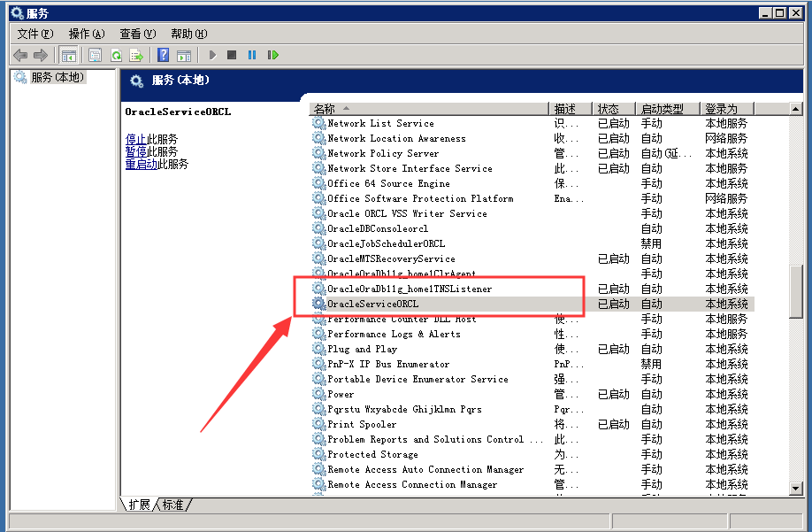Click the gear icon beside PnP-X IP Bus Enumerator
This screenshot has height=532, width=812.
(318, 364)
